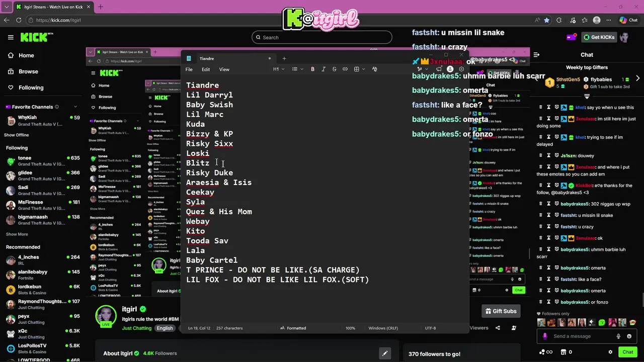This screenshot has height=362, width=644.
Task: Bookmark this page with star icon
Action: pos(547,20)
